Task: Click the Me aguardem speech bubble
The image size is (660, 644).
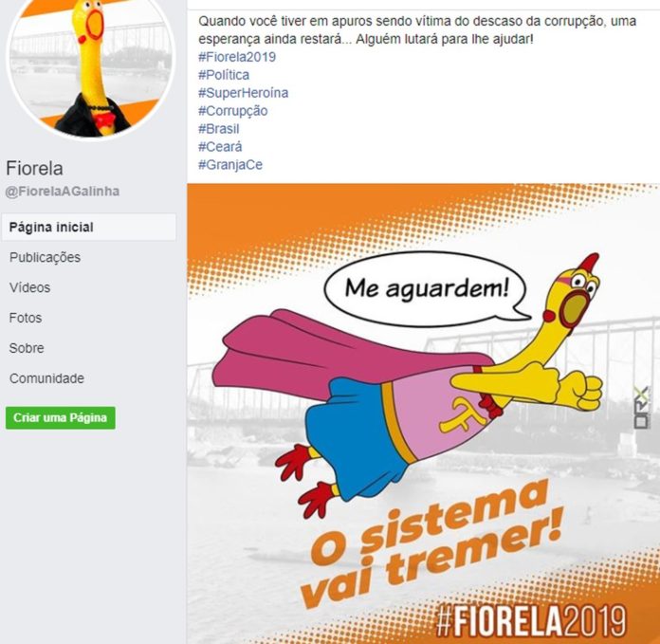Action: 426,288
